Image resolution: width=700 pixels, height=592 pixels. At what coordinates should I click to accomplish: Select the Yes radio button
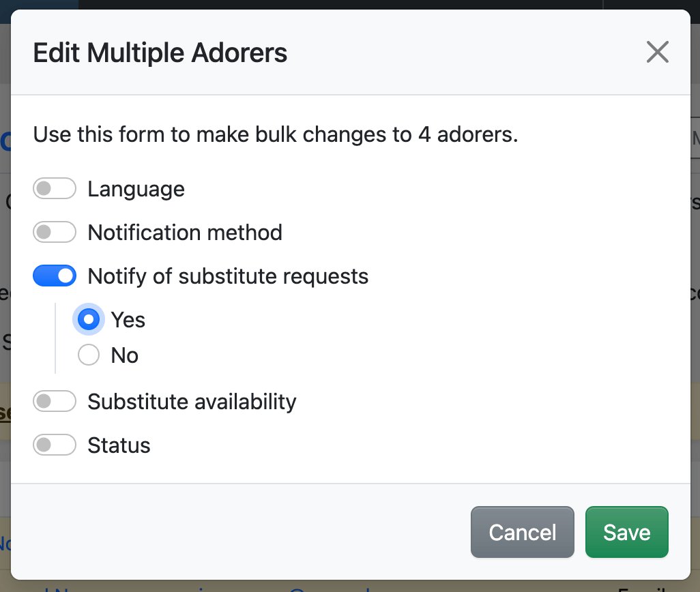[x=89, y=320]
